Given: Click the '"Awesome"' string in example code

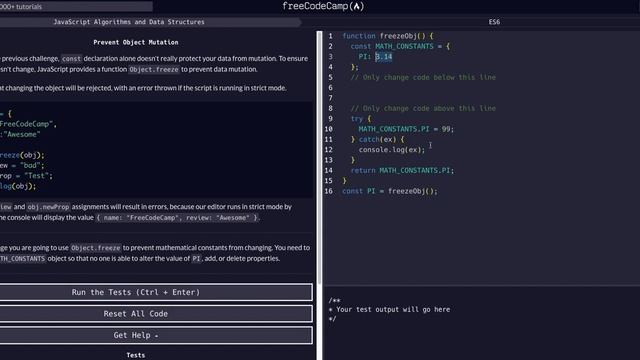Looking at the screenshot, I should (22, 134).
